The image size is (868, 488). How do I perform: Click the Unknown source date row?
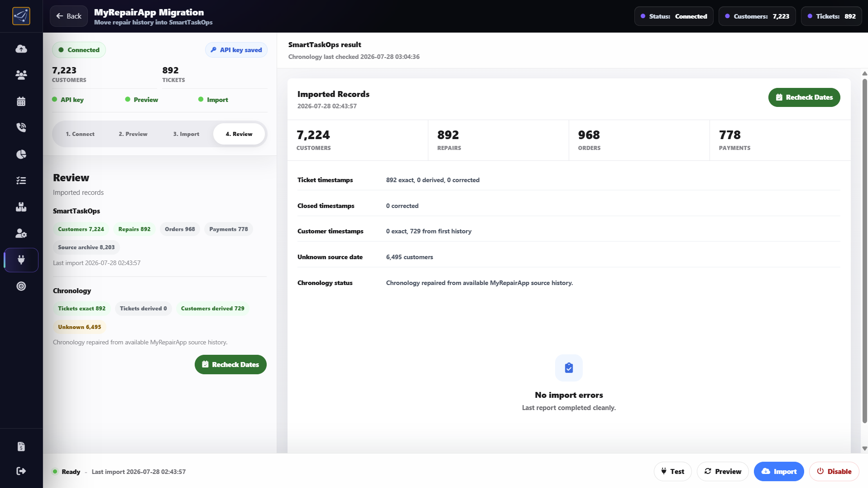pyautogui.click(x=569, y=257)
